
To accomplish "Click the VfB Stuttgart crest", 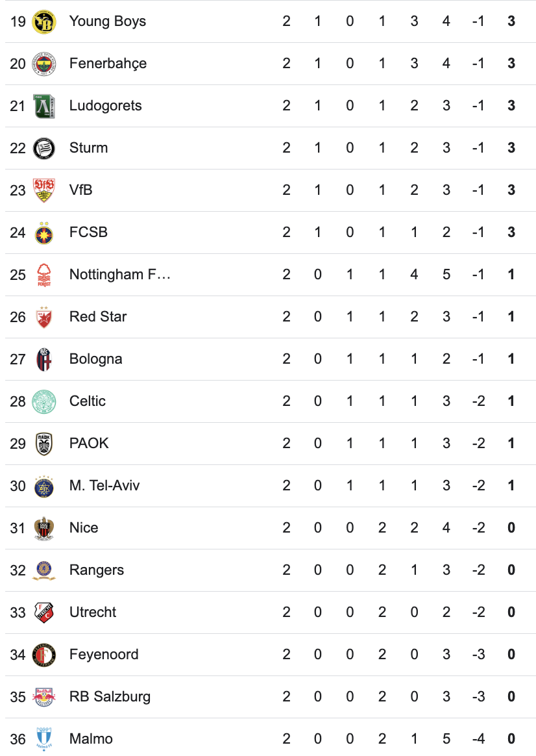I will (44, 190).
